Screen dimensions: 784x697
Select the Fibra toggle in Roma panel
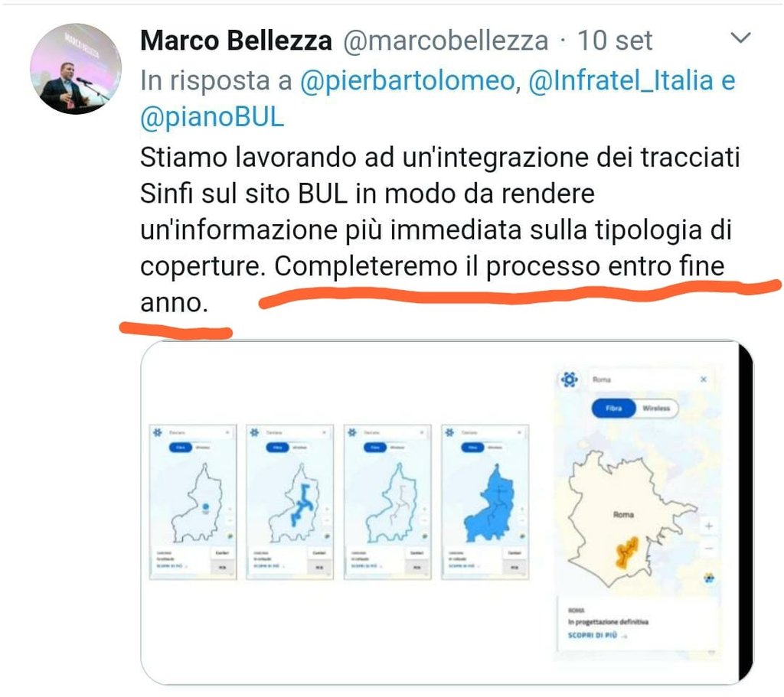tap(613, 409)
